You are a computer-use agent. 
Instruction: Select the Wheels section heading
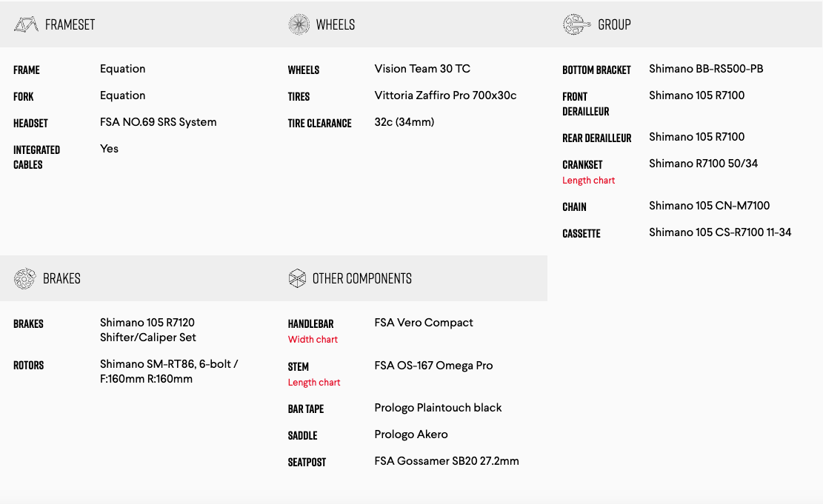pyautogui.click(x=335, y=24)
